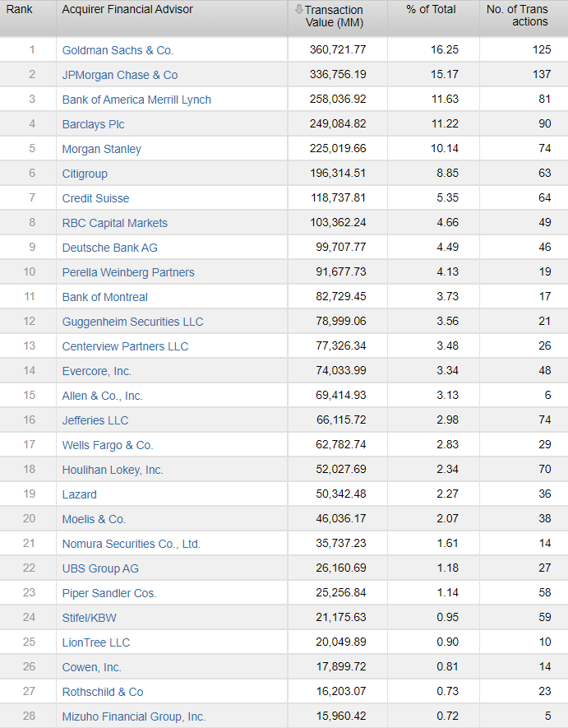Select the LionTree LLC link
568x728 pixels.
(x=96, y=642)
